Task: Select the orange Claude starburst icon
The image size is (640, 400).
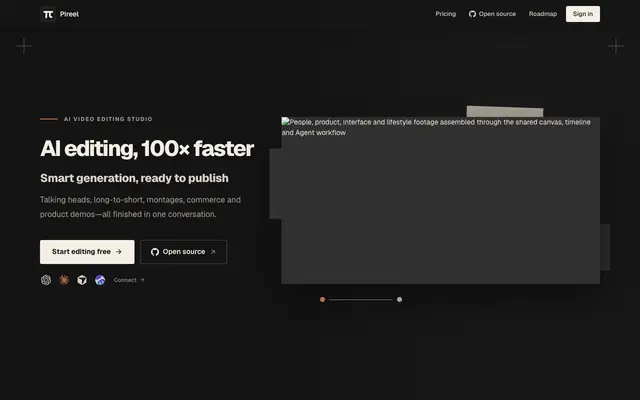Action: pos(64,280)
